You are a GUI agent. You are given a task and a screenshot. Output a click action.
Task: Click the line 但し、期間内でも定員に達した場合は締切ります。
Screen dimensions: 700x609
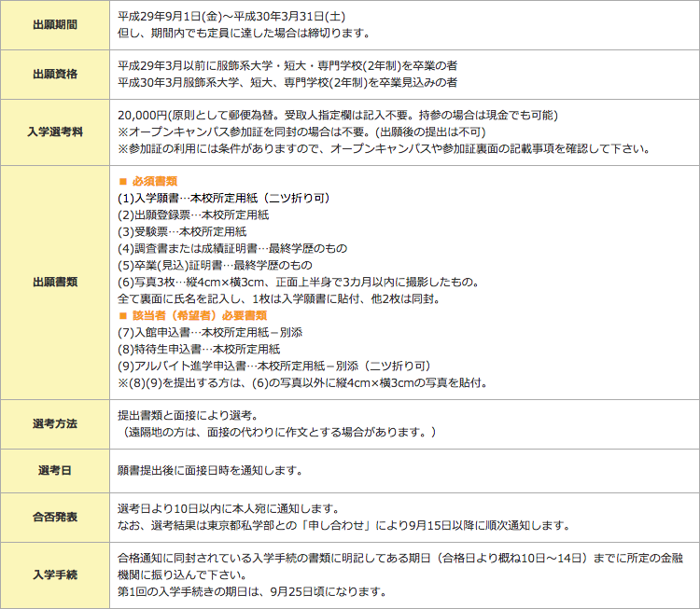(x=245, y=34)
